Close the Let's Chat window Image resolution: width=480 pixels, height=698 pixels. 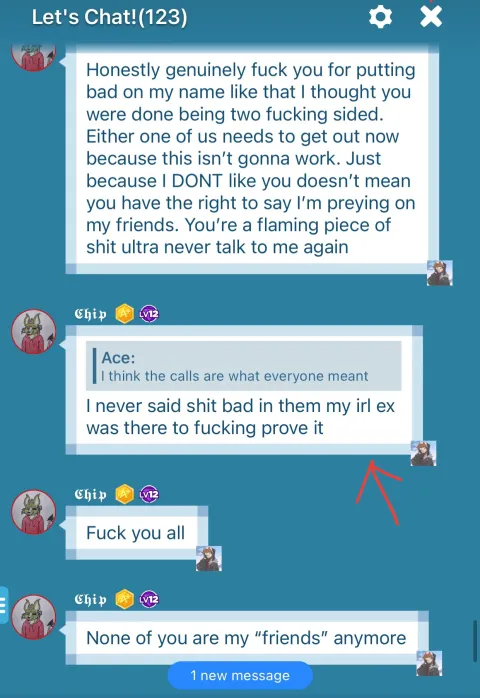point(431,16)
